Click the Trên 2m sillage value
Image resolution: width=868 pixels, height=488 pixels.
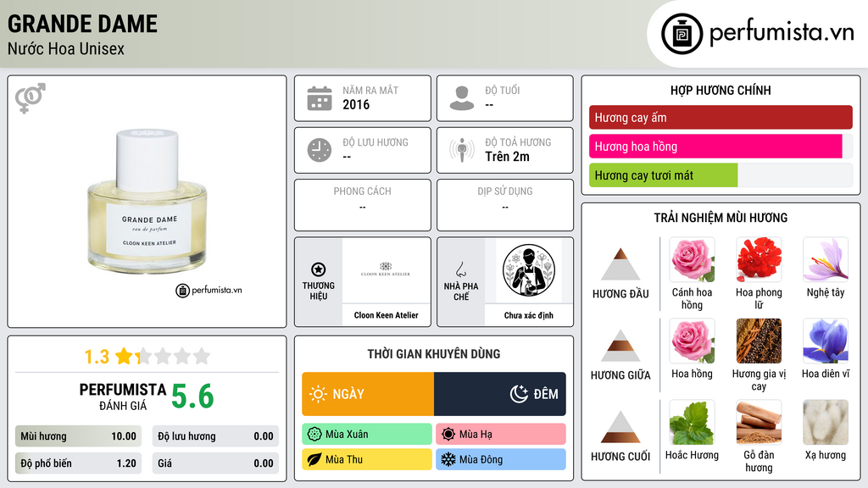click(507, 157)
